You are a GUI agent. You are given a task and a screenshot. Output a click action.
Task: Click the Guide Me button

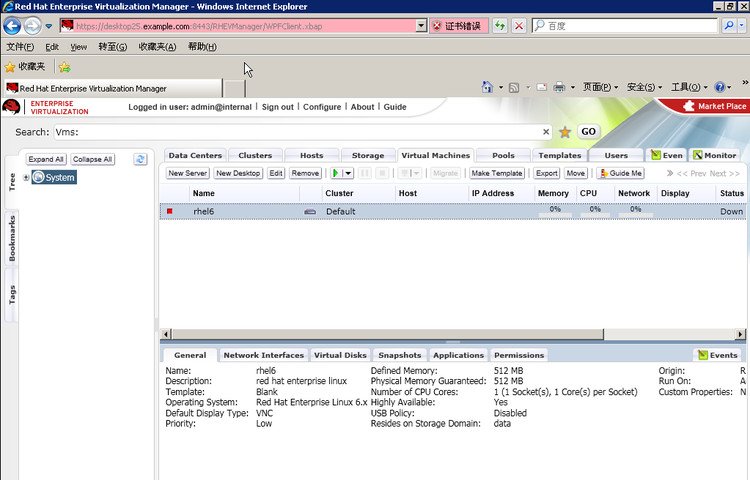point(621,173)
